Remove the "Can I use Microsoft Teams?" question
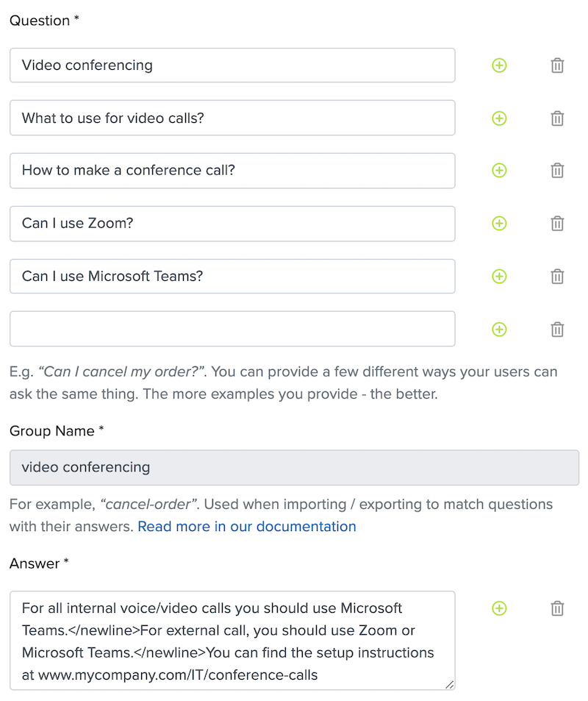The width and height of the screenshot is (588, 701). [x=557, y=277]
